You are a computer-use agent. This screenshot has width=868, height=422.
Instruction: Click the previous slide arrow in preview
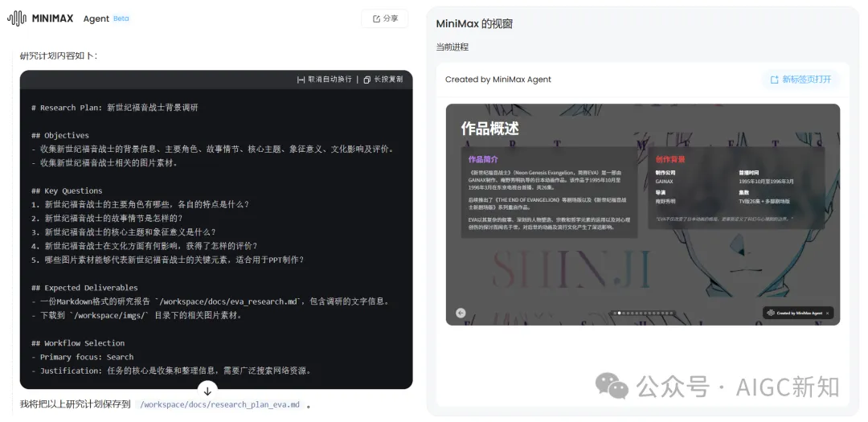pyautogui.click(x=461, y=313)
